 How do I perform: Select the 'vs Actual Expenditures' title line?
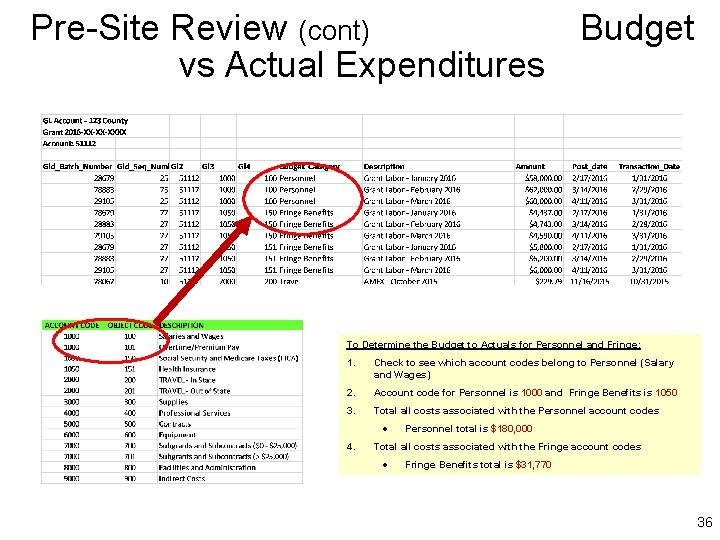click(362, 64)
